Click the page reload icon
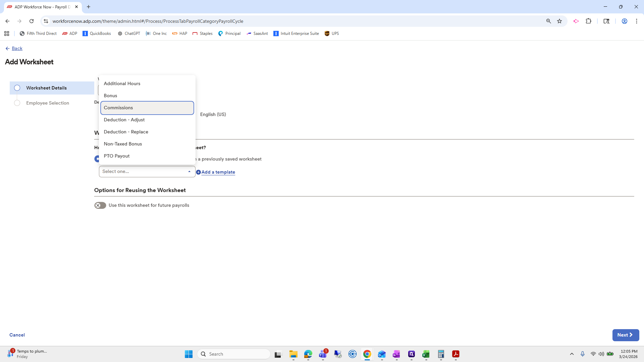 pyautogui.click(x=32, y=21)
